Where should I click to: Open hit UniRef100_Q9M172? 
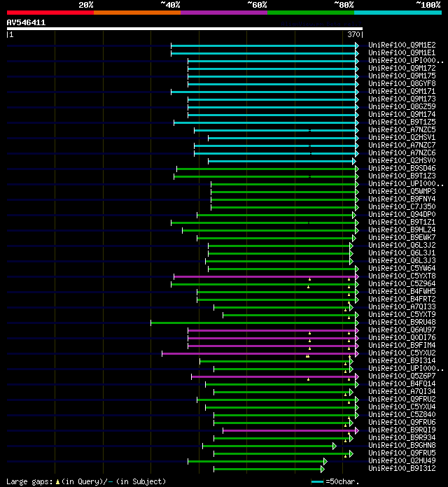click(x=402, y=69)
